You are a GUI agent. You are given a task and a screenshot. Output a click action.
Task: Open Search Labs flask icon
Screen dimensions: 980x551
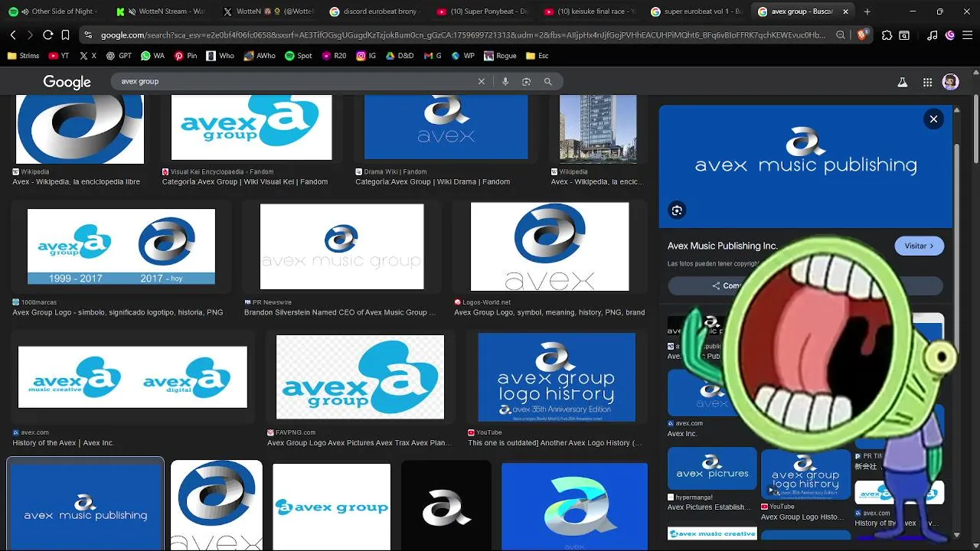[903, 82]
